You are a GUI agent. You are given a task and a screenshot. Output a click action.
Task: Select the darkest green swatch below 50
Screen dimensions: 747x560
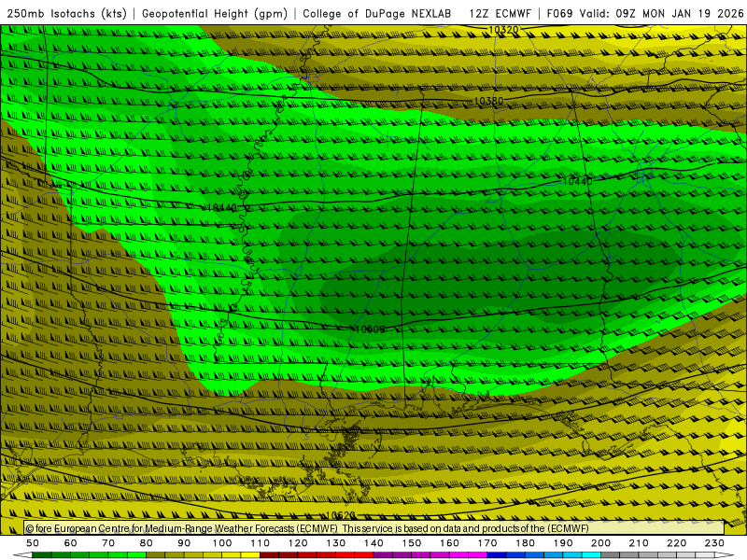click(x=42, y=555)
